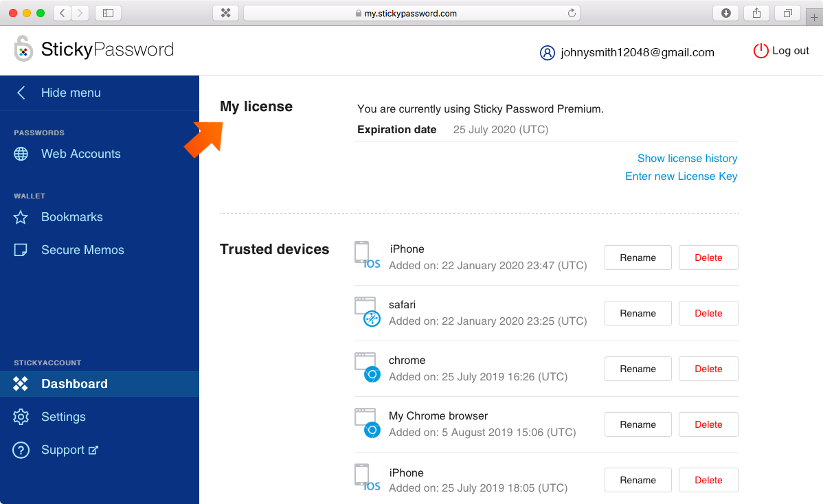Click the StickyPassword brand name text

108,49
